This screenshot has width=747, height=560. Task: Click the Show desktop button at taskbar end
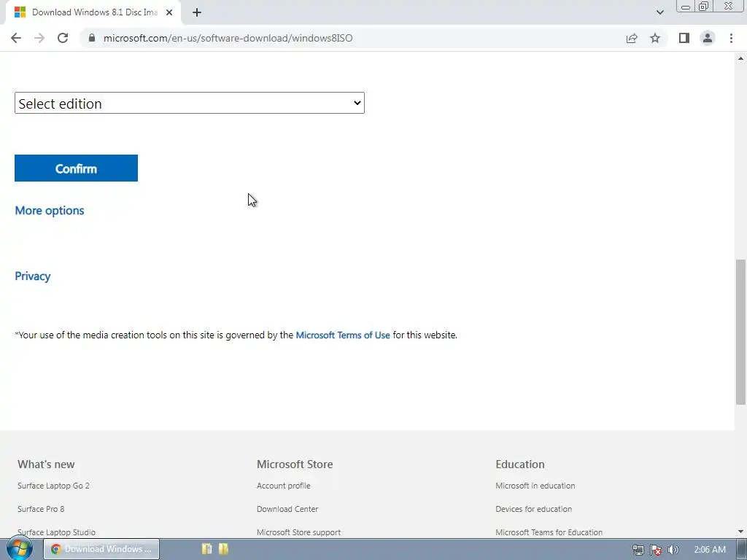pos(742,550)
